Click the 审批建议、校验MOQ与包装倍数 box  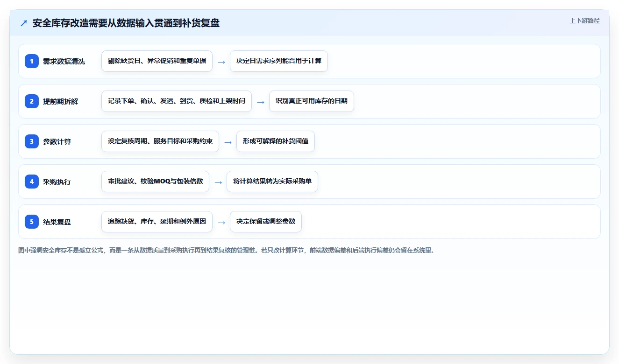156,182
